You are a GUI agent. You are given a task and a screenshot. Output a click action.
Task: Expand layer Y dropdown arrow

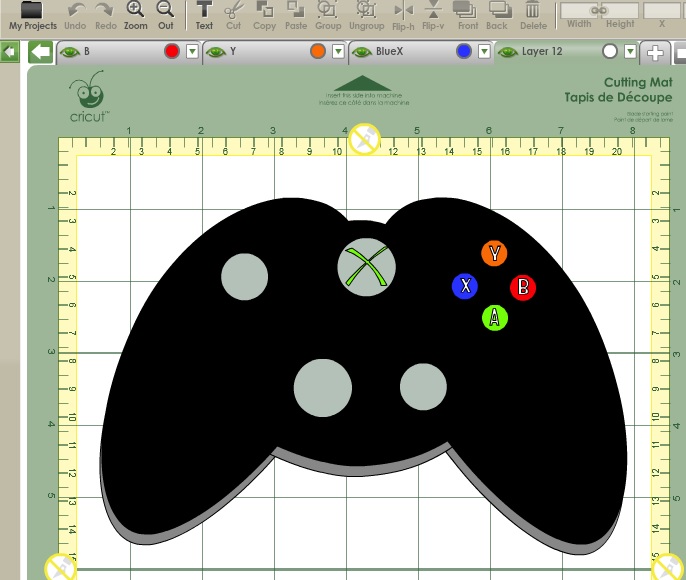click(338, 52)
